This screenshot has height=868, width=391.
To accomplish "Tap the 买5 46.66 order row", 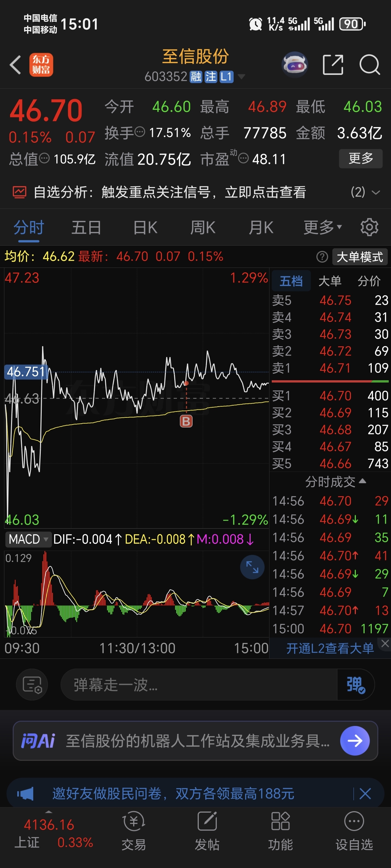I will click(330, 464).
